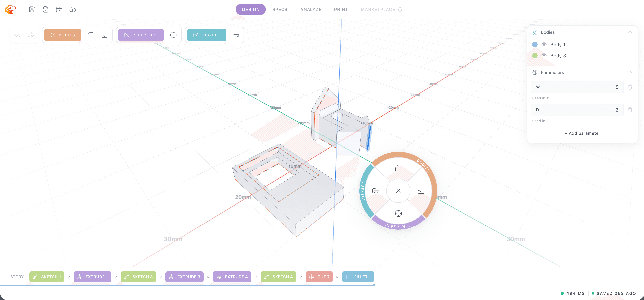Click the arrow after Extrude 3
This screenshot has height=300, width=644.
(x=208, y=277)
